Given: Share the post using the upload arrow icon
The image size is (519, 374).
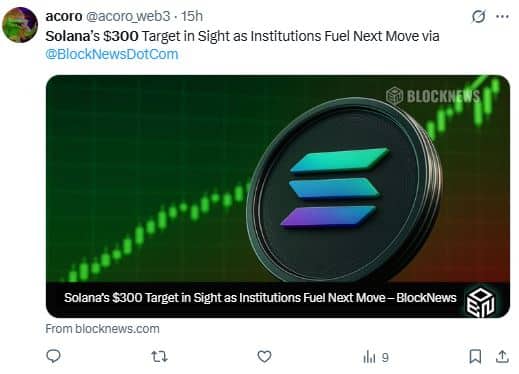Looking at the screenshot, I should click(x=502, y=356).
